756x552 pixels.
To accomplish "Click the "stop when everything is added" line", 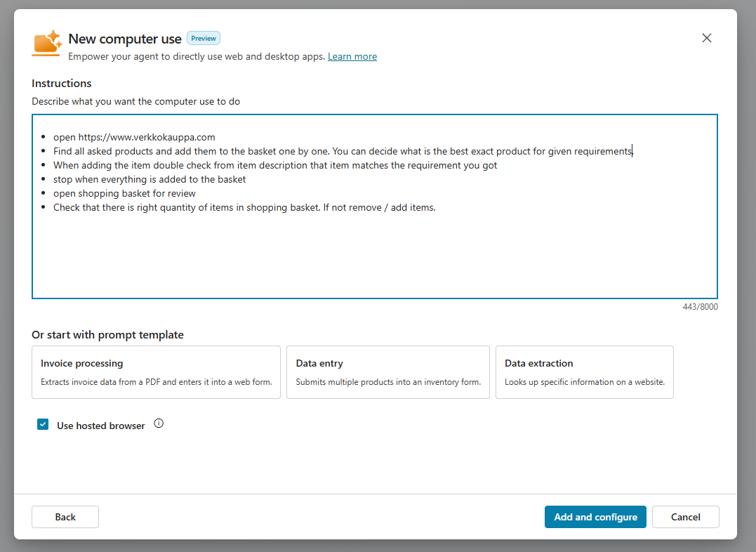I will click(x=150, y=179).
